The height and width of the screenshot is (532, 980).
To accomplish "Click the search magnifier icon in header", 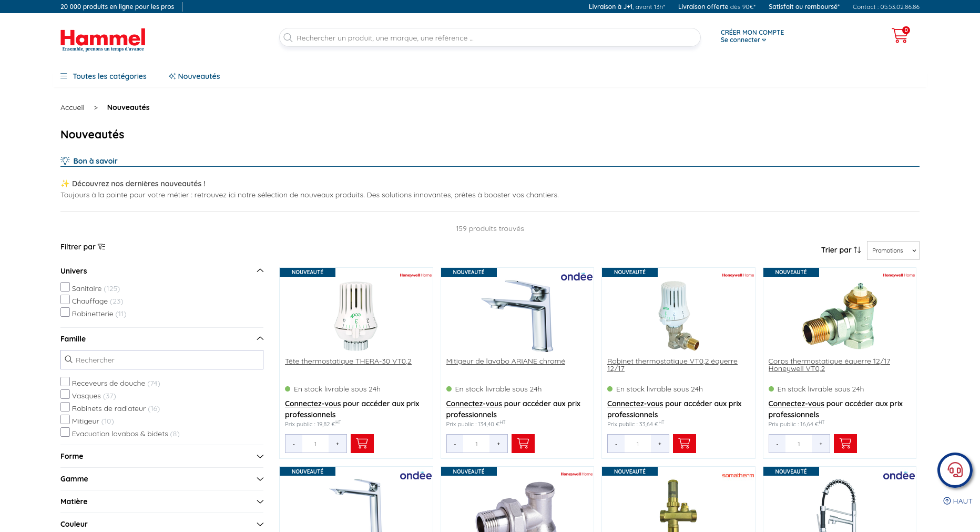I will click(x=288, y=38).
